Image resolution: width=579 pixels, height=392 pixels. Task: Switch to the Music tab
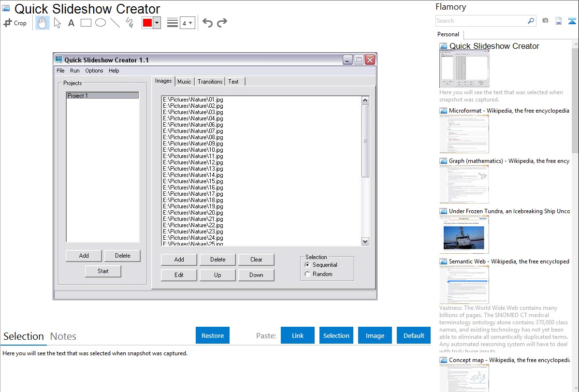(x=184, y=82)
